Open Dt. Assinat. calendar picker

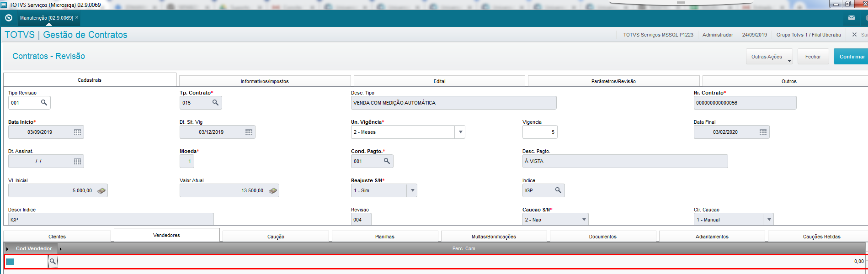[x=77, y=161]
